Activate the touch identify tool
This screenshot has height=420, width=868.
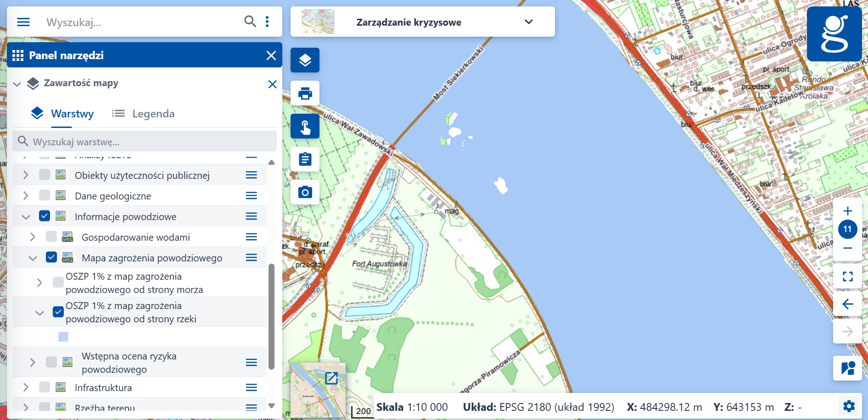[x=305, y=126]
